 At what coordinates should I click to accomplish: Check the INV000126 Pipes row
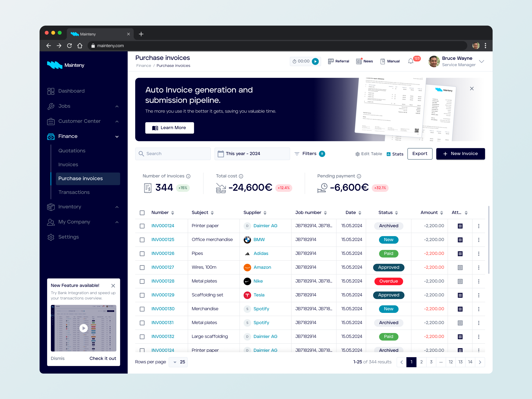142,254
